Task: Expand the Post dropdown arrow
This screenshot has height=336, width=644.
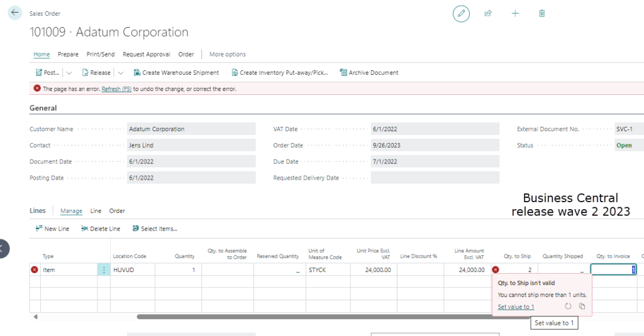Action: (x=69, y=73)
